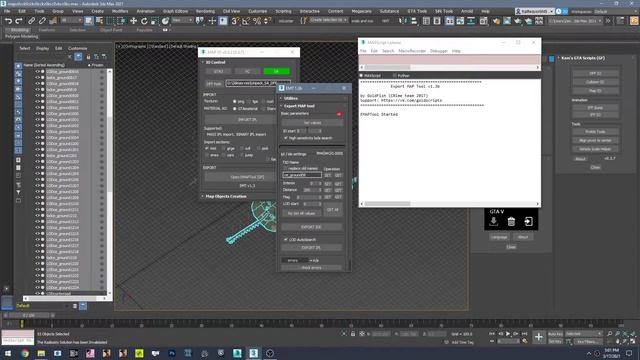Activate the Select Object tool icon
This screenshot has width=640, height=360.
click(89, 21)
